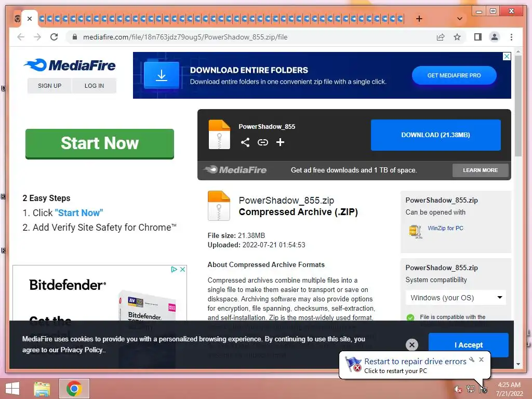This screenshot has width=532, height=399.
Task: Close the restart notification balloon
Action: (481, 360)
